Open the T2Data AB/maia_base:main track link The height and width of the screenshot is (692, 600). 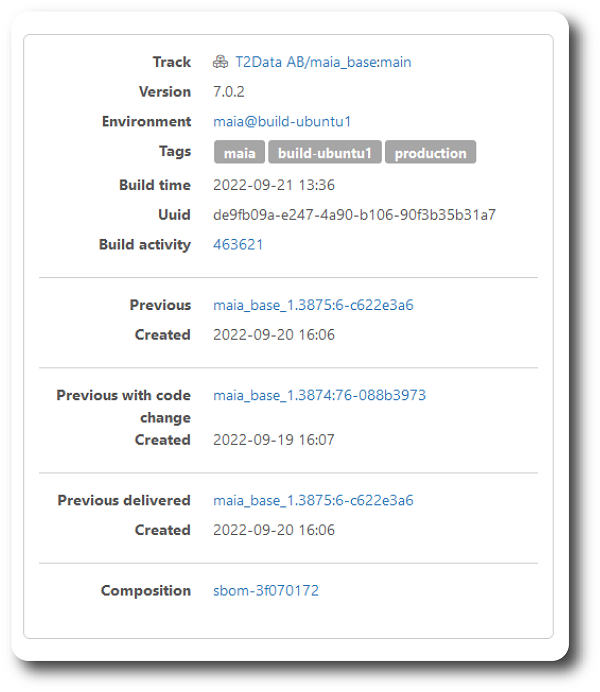323,62
